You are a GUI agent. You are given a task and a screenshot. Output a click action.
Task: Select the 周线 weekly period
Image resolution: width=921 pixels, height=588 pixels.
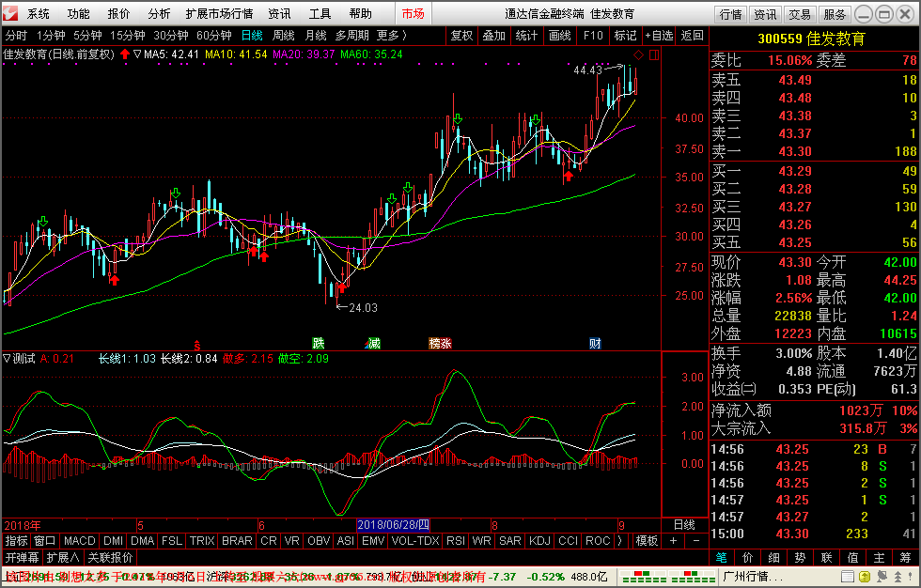pos(283,35)
